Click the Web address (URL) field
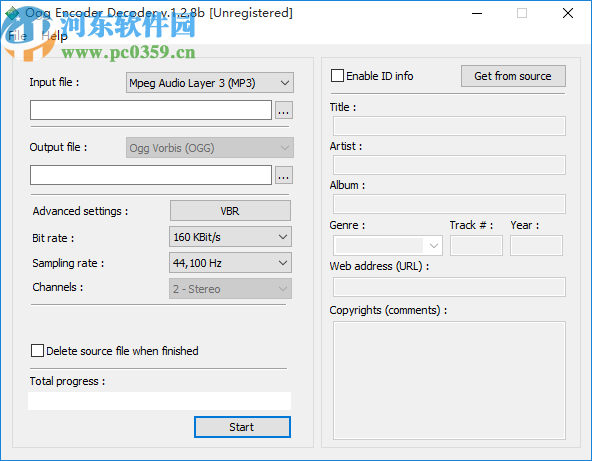This screenshot has width=592, height=461. [449, 287]
